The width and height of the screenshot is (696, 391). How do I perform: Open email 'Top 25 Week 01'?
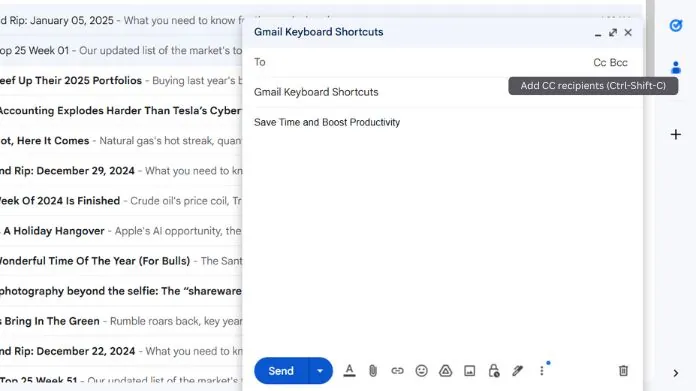(121, 51)
